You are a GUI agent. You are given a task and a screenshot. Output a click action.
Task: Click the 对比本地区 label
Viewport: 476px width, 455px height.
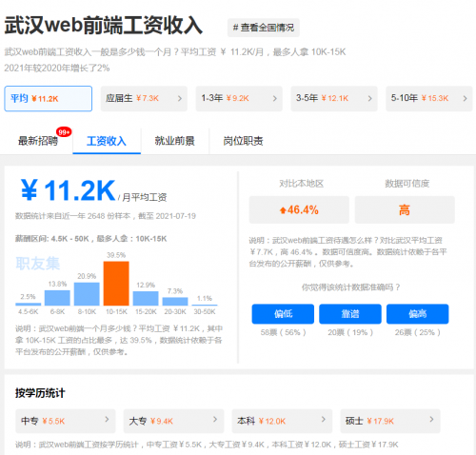pyautogui.click(x=301, y=184)
